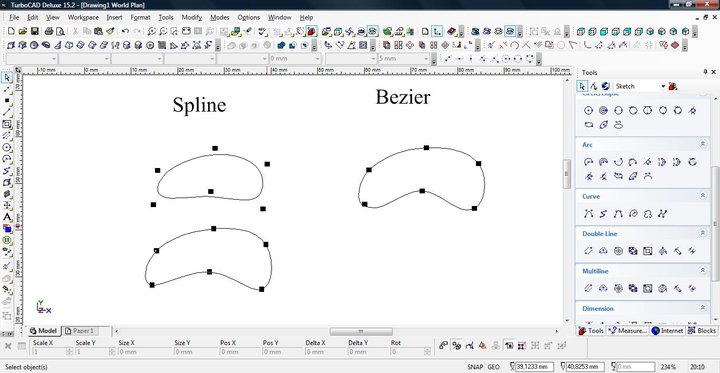Image resolution: width=720 pixels, height=373 pixels.
Task: Select the first Curve tool icon
Action: 589,214
